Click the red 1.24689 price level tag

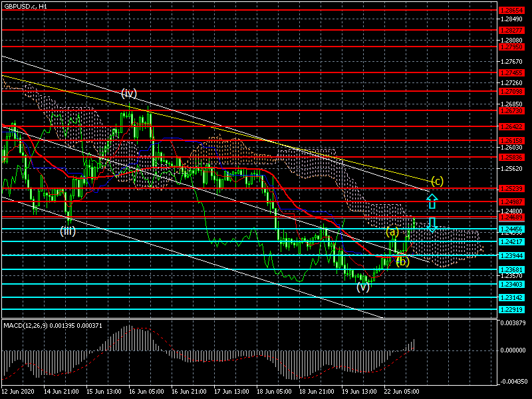511,217
